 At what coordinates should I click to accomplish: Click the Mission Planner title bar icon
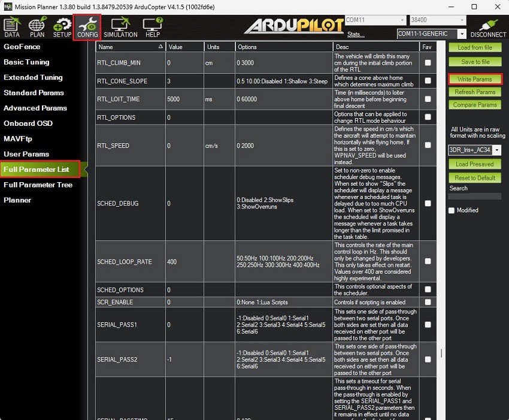tap(8, 7)
